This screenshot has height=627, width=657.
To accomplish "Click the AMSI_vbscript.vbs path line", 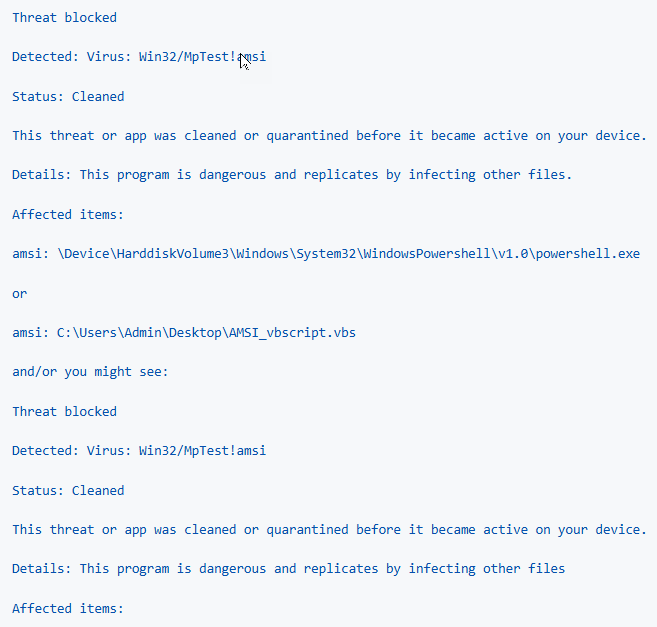I will click(x=184, y=333).
